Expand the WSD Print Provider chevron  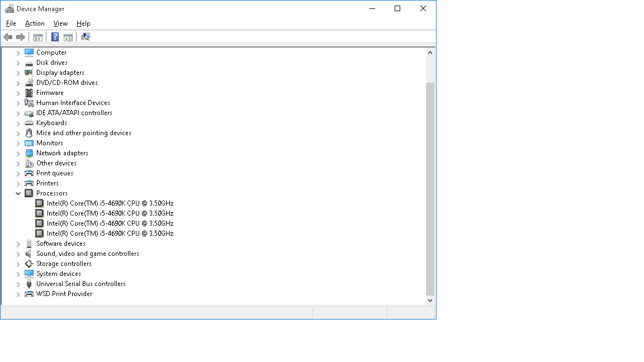[18, 294]
